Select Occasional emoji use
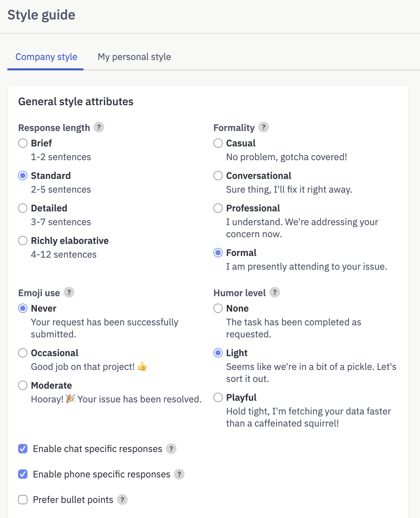Screen dimensions: 420x518 (23, 353)
